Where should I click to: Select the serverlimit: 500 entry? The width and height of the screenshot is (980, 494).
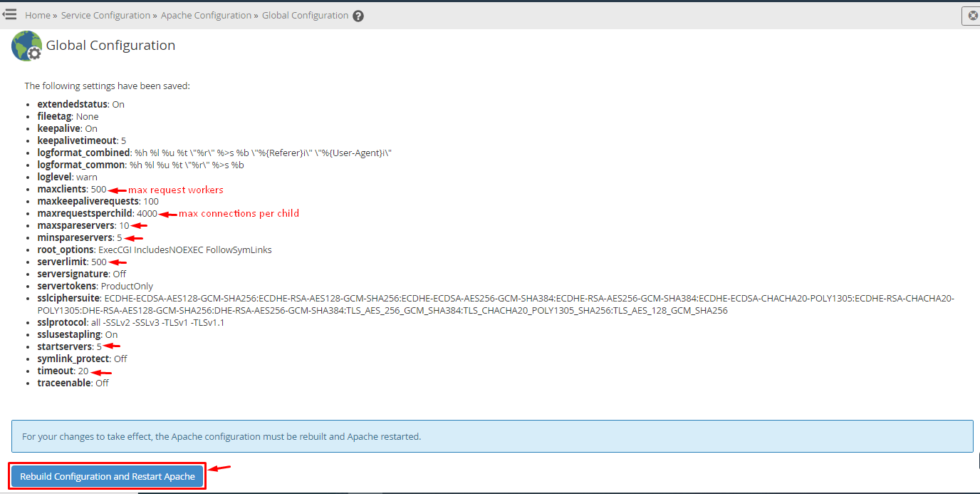(x=72, y=262)
